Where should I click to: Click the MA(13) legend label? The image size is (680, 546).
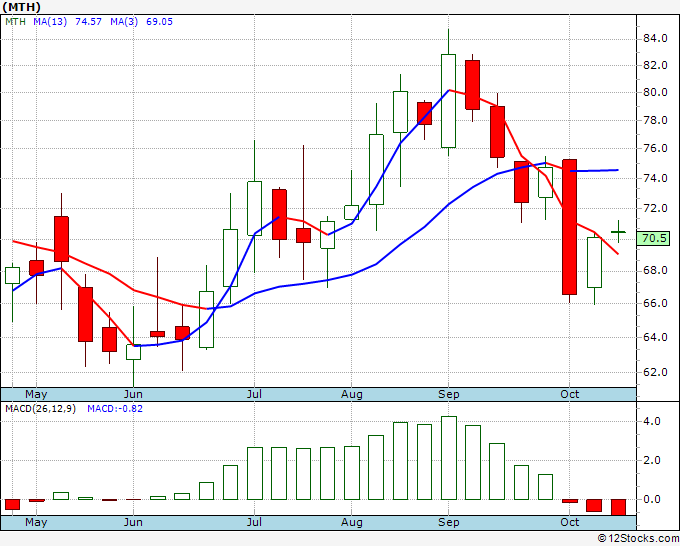(x=50, y=22)
